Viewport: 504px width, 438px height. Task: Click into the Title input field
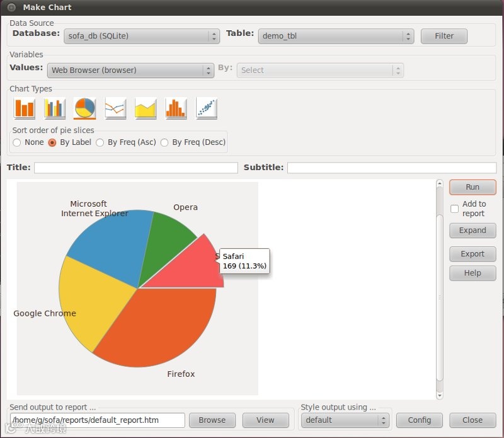point(136,168)
